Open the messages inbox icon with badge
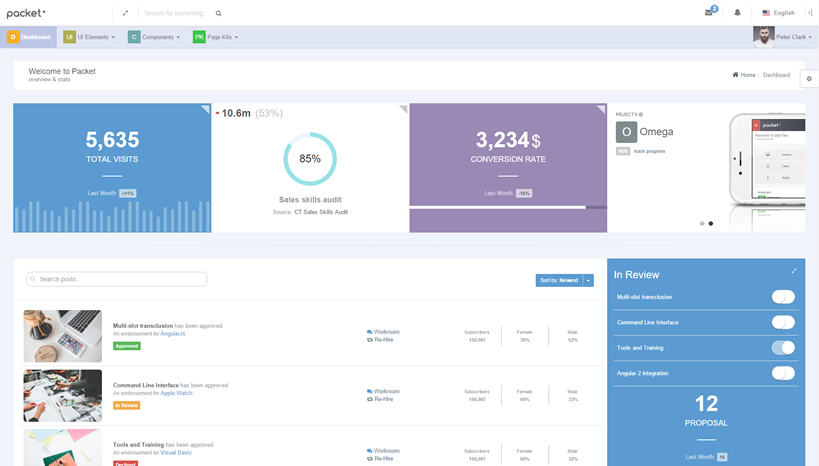This screenshot has height=466, width=819. [709, 12]
